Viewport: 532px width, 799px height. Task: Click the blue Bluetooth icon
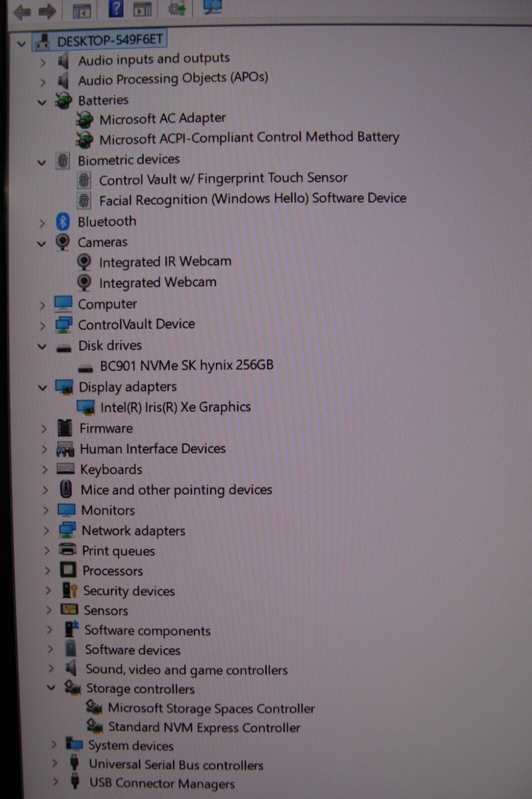click(x=63, y=222)
